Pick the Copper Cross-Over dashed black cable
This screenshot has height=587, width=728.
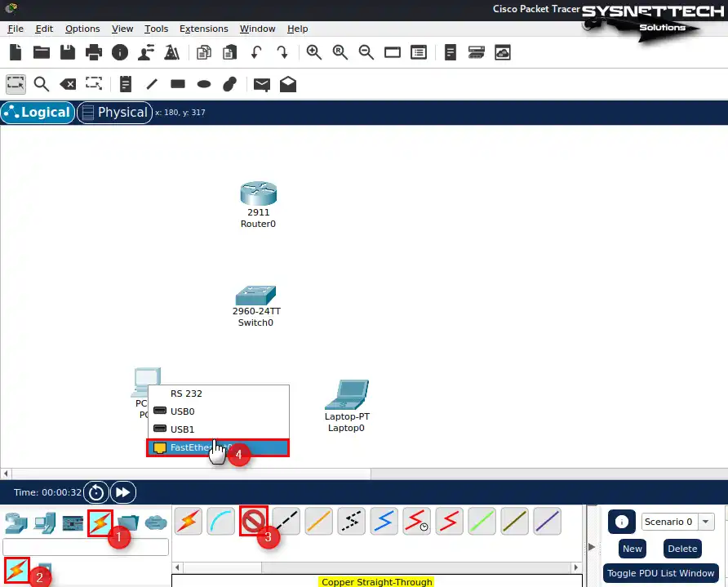pos(286,521)
